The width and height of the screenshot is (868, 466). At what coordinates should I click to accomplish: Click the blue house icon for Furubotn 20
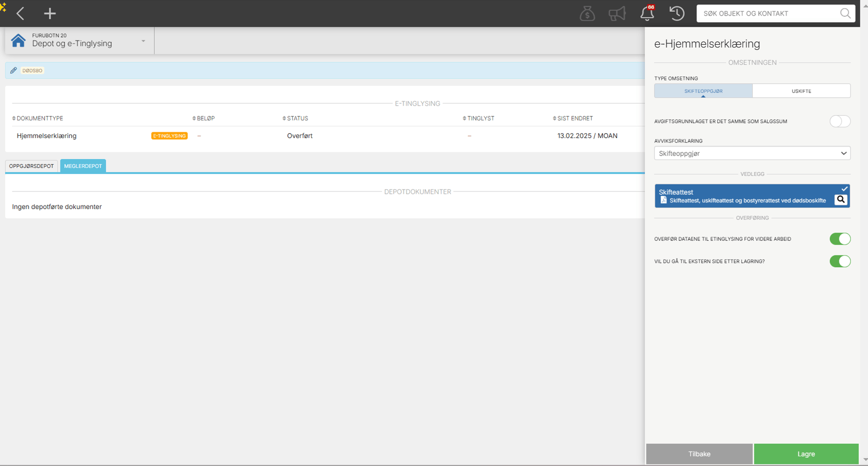click(18, 40)
